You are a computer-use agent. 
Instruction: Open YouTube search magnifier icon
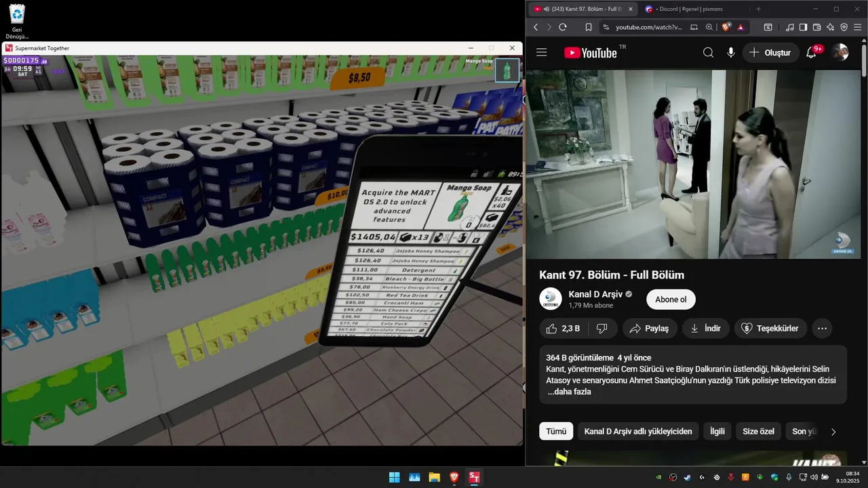pos(708,53)
